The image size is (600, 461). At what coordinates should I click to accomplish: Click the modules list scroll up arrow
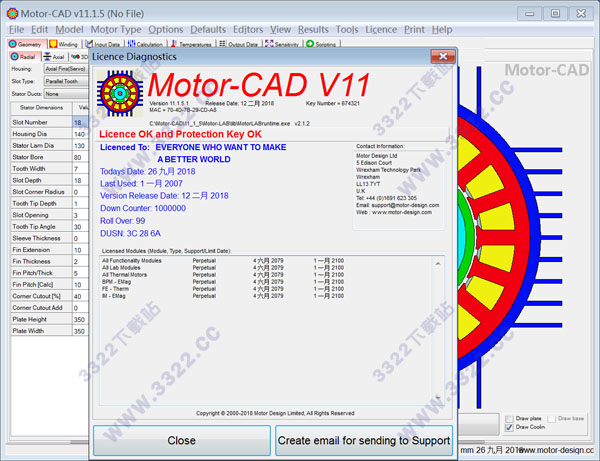tap(438, 264)
